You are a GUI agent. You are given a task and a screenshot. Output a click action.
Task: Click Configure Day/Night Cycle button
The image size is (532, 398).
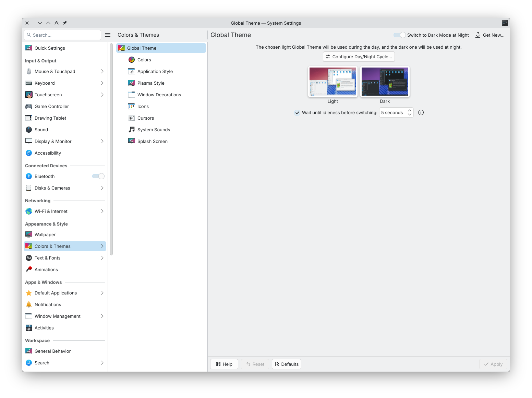359,57
